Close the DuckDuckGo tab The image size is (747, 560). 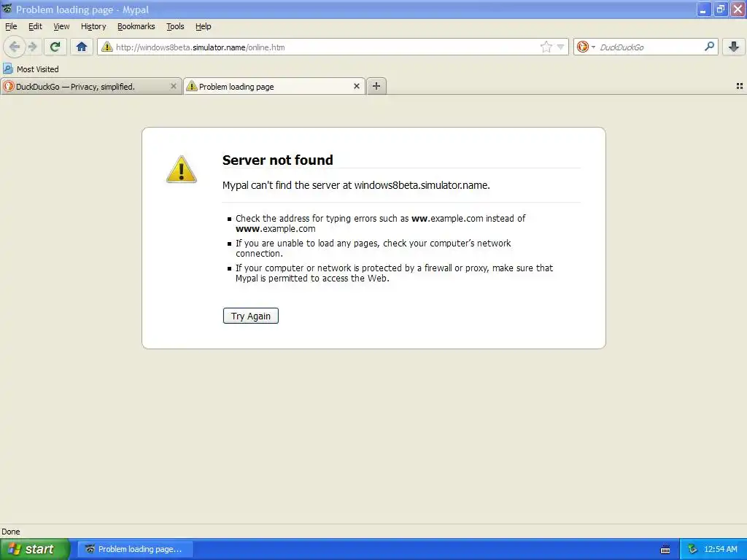click(x=174, y=86)
